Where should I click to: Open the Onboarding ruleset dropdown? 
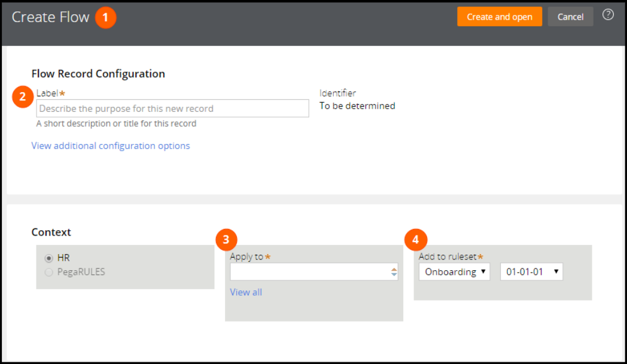pyautogui.click(x=454, y=272)
